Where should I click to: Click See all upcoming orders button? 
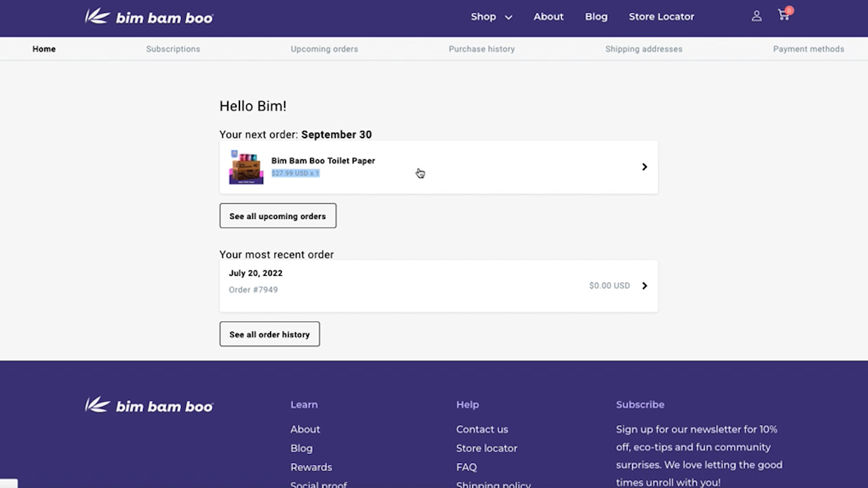pos(277,216)
